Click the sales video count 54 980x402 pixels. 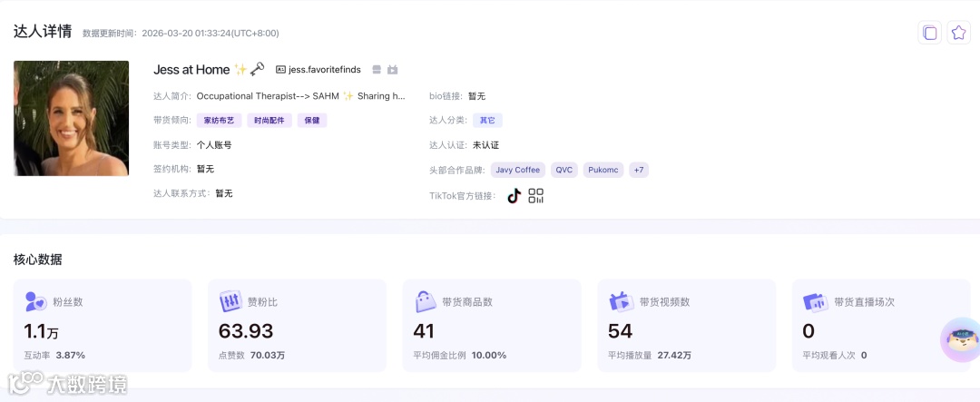[620, 330]
